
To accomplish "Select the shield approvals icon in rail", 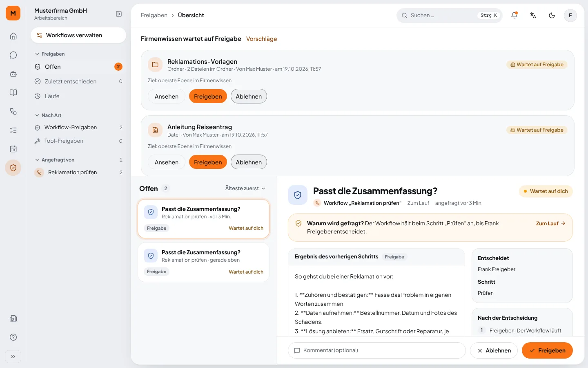I will coord(13,168).
